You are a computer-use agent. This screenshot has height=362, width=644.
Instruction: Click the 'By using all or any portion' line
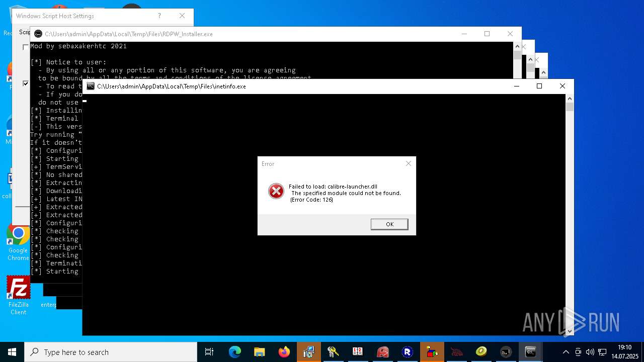[167, 70]
